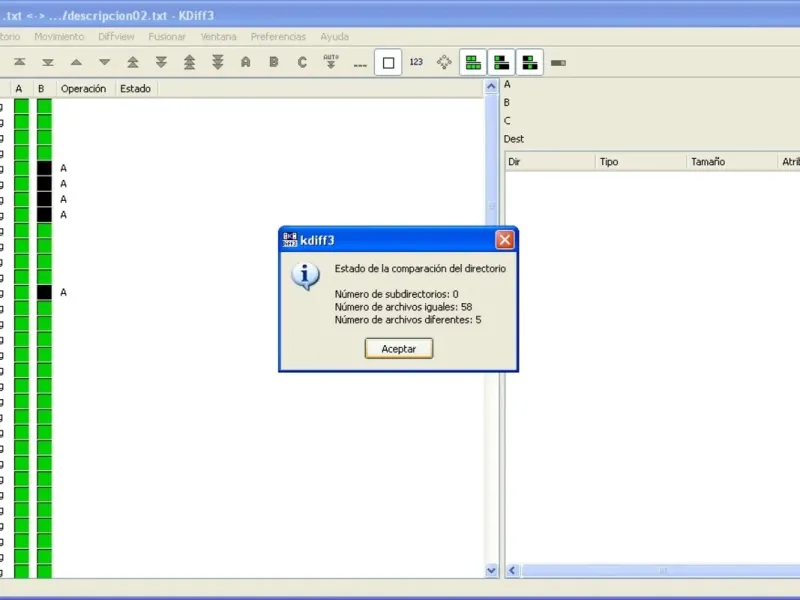This screenshot has height=600, width=800.
Task: Click the info icon in the dialog
Action: click(x=306, y=276)
